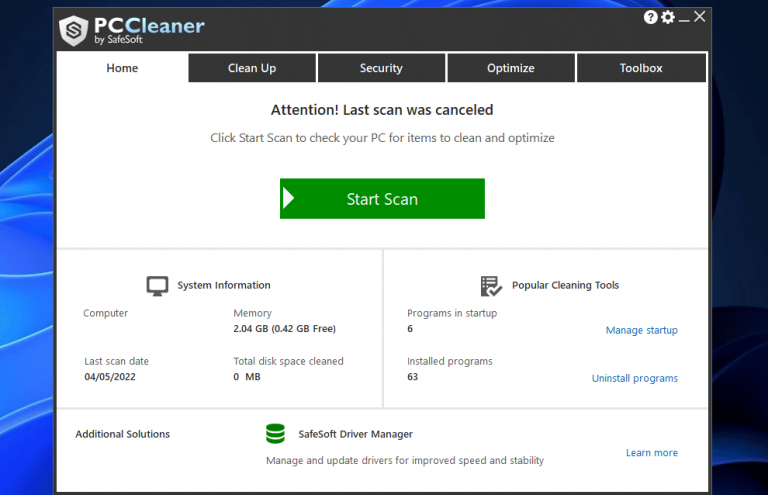Click the '0 MB' disk space cleaned value
Image resolution: width=768 pixels, height=495 pixels.
247,377
